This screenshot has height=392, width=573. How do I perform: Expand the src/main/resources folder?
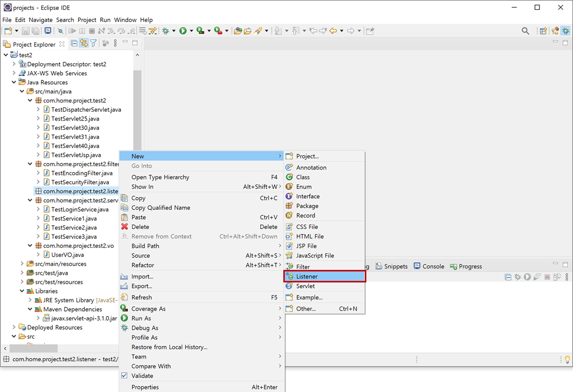pyautogui.click(x=22, y=263)
